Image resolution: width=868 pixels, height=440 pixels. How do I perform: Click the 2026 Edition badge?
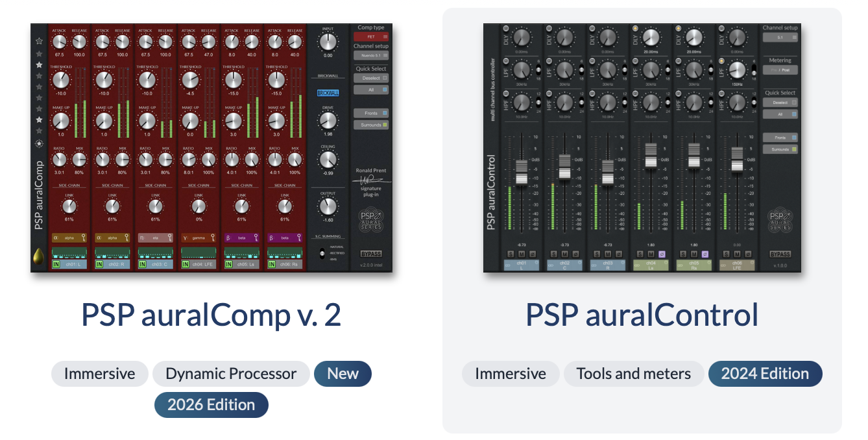[211, 405]
